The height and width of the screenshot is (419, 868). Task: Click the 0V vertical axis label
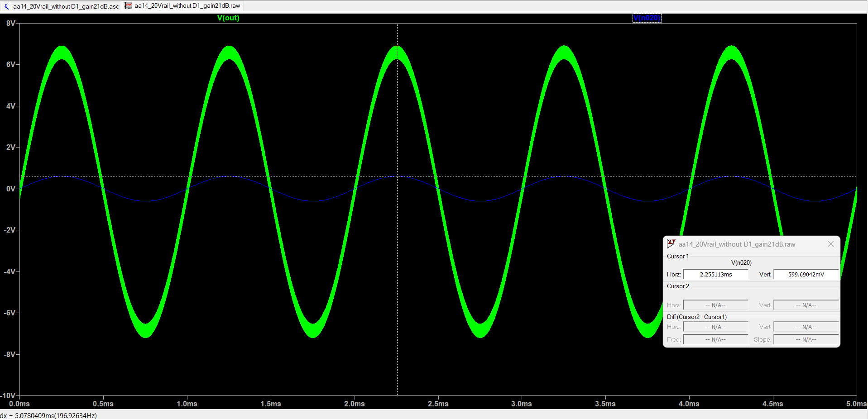(11, 189)
